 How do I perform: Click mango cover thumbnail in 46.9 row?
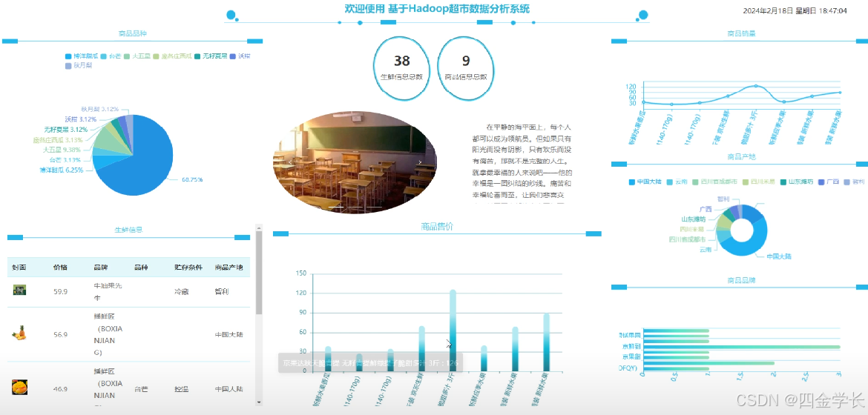click(19, 387)
